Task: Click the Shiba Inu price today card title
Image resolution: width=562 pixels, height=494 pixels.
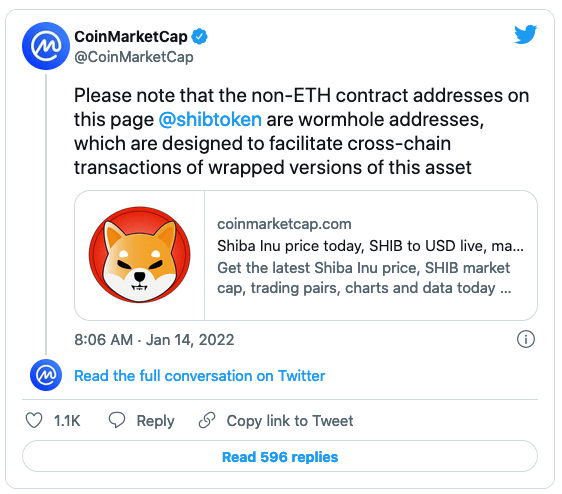Action: [x=370, y=246]
